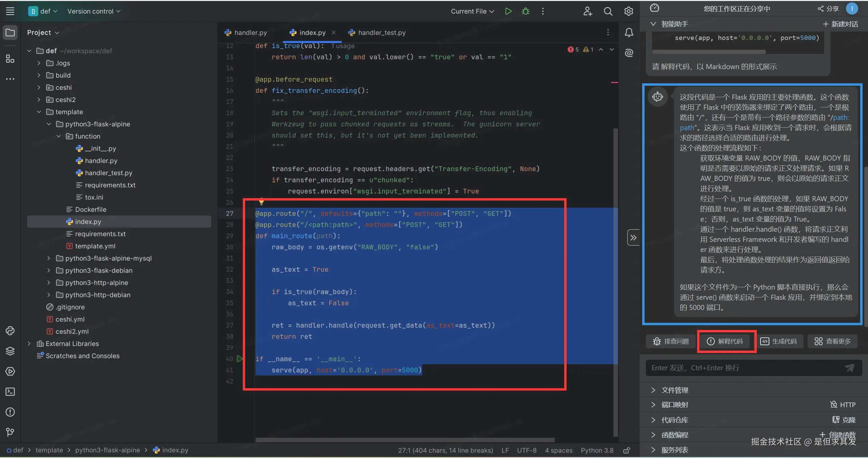Expand the python3-flask-debian folder
The width and height of the screenshot is (868, 458).
pos(48,270)
